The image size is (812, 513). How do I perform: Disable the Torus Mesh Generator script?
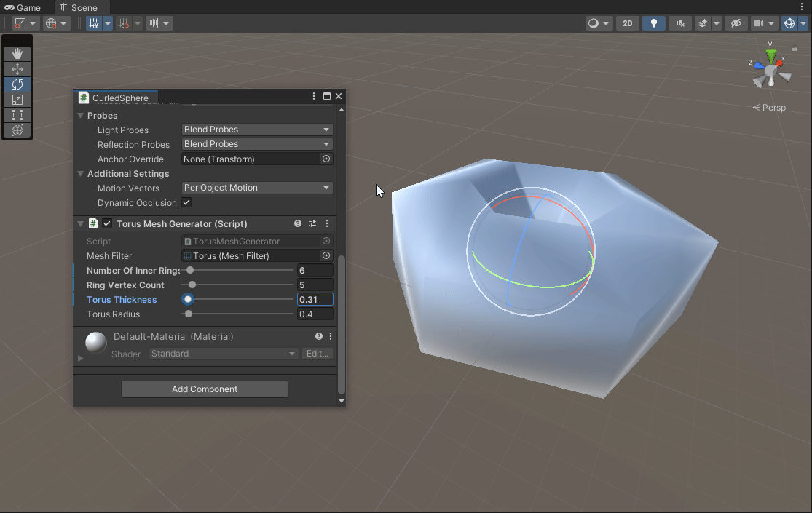[107, 223]
